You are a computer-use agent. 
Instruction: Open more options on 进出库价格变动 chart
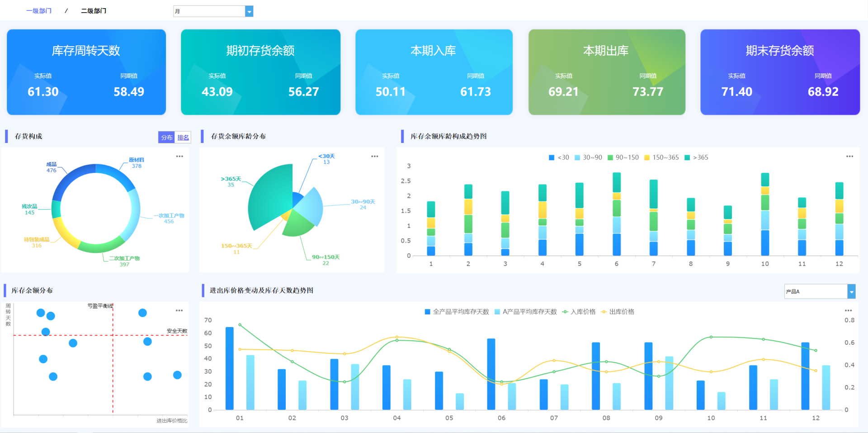coord(849,310)
